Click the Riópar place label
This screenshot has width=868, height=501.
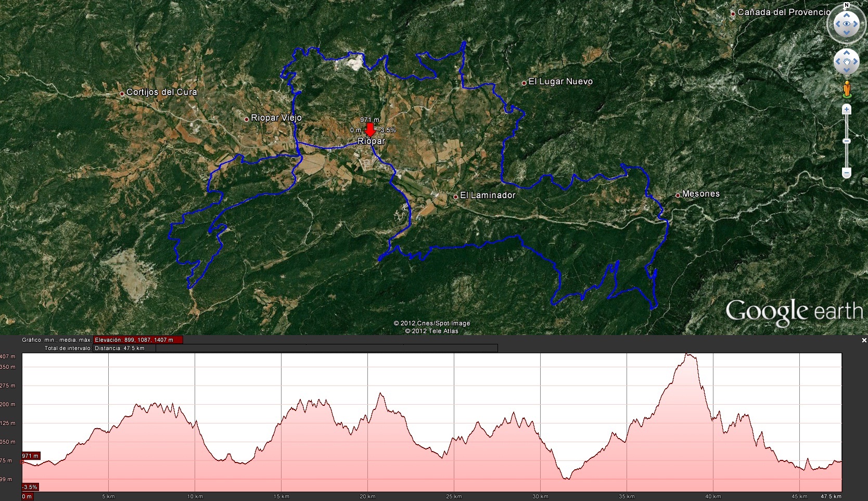[372, 141]
